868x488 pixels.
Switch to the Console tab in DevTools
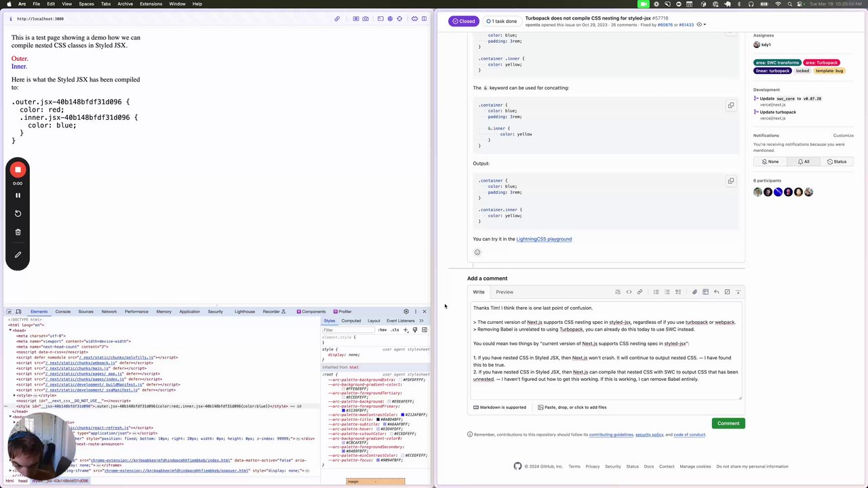point(63,312)
